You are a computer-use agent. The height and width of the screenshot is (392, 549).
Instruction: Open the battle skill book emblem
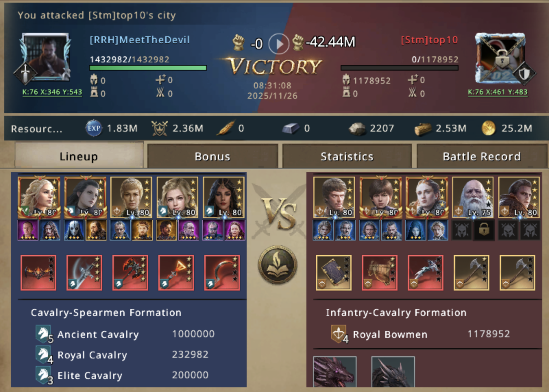point(277,265)
